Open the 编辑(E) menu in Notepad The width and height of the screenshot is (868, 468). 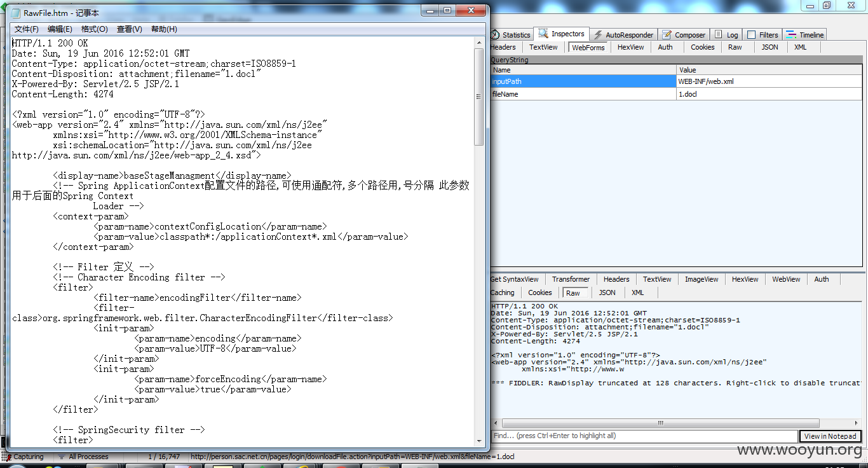tap(60, 29)
